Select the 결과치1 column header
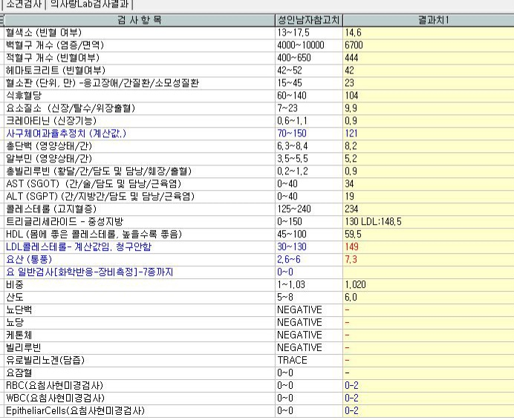The height and width of the screenshot is (420, 514). 428,20
